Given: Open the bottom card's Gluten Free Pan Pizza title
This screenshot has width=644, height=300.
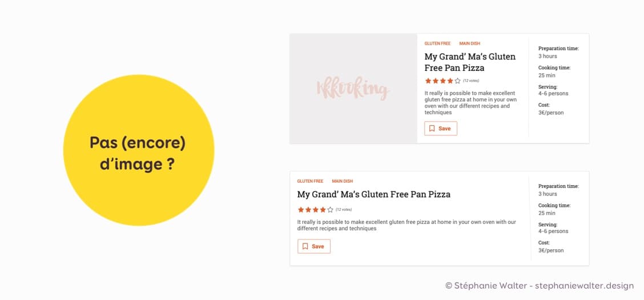Looking at the screenshot, I should point(374,195).
